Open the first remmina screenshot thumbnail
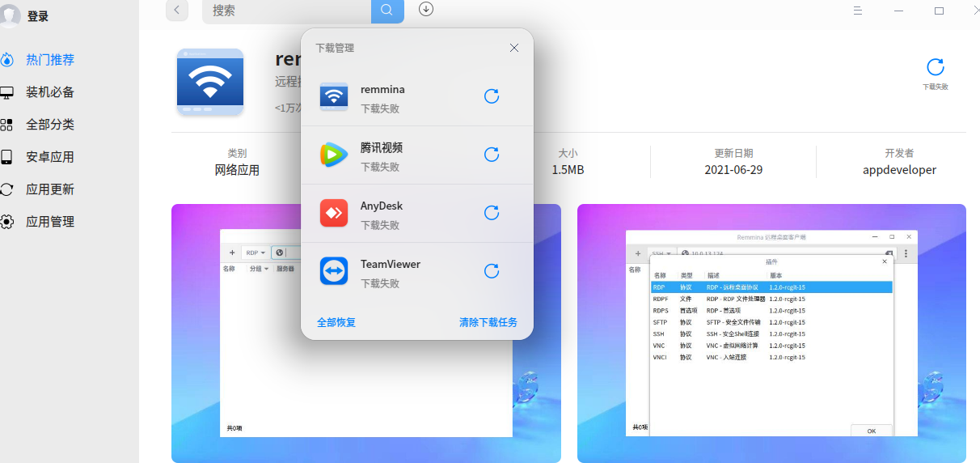This screenshot has height=463, width=980. [x=366, y=333]
